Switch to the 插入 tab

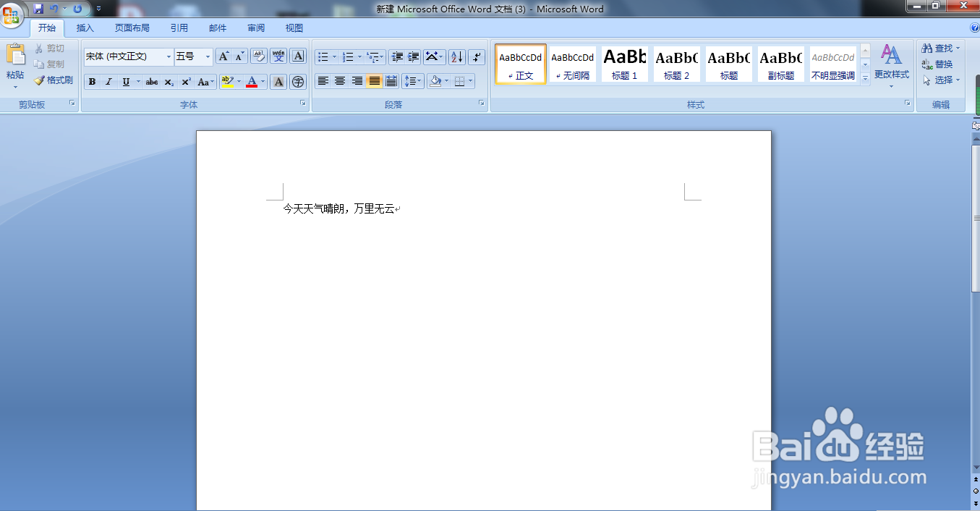point(85,28)
